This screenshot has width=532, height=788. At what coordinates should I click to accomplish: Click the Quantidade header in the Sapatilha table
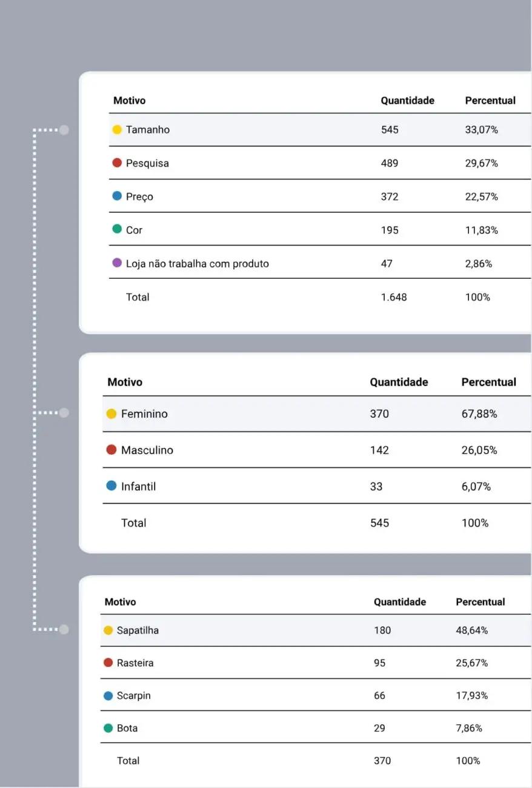tap(399, 602)
